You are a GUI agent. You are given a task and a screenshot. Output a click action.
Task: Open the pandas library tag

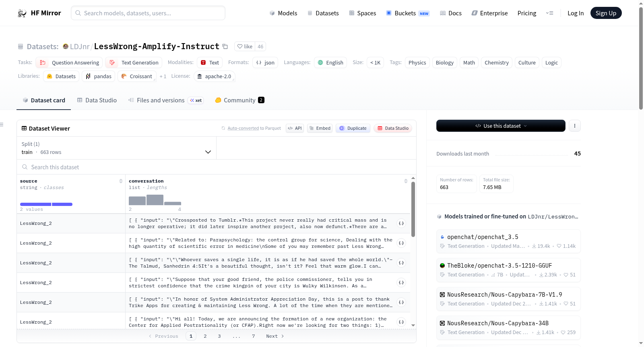99,76
